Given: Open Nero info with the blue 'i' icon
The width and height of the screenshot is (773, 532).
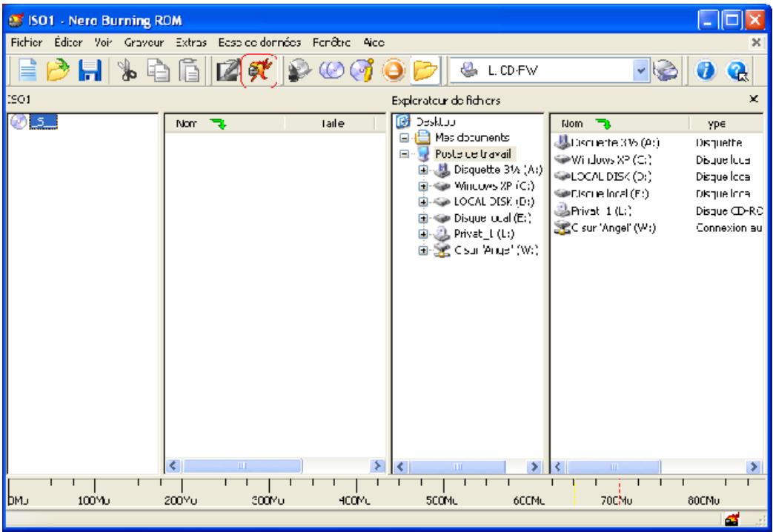Looking at the screenshot, I should pos(706,71).
